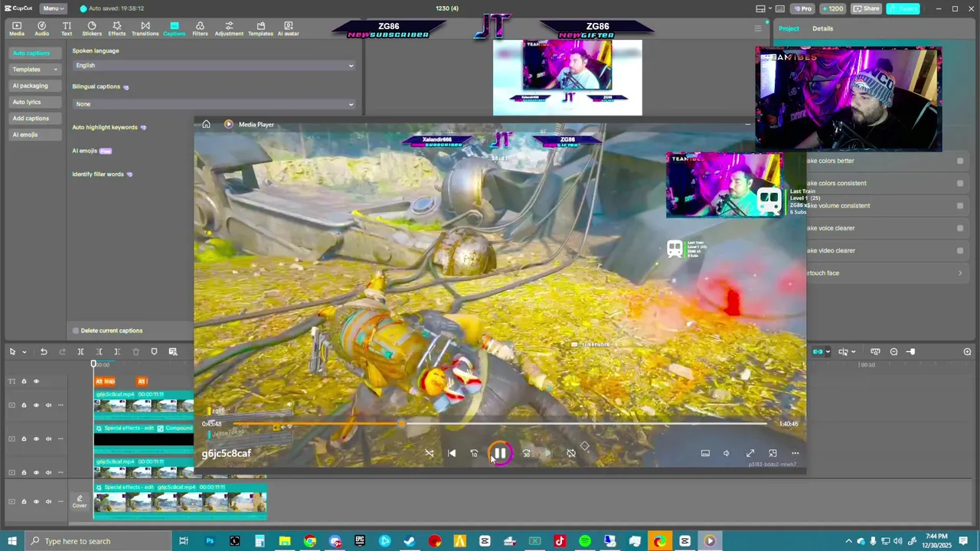Open the select tool dropdown arrow
This screenshot has height=551, width=980.
24,352
